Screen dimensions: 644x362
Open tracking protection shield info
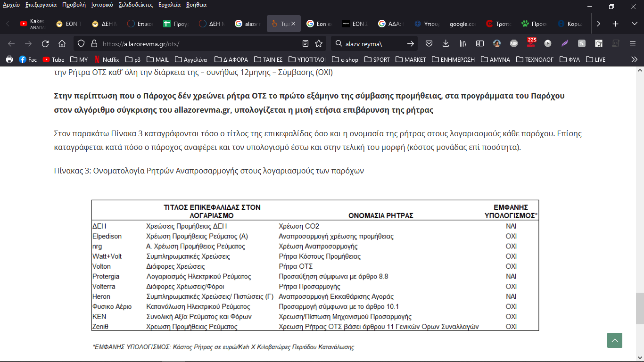(x=81, y=43)
